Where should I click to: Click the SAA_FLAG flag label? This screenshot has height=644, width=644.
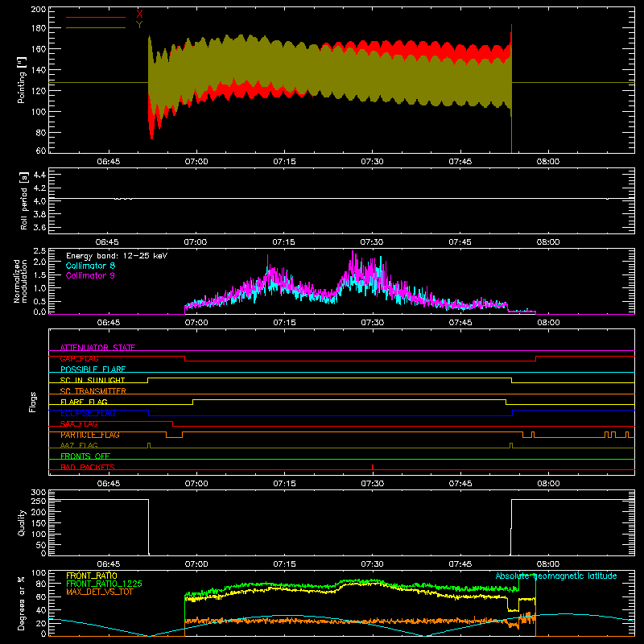tap(79, 423)
